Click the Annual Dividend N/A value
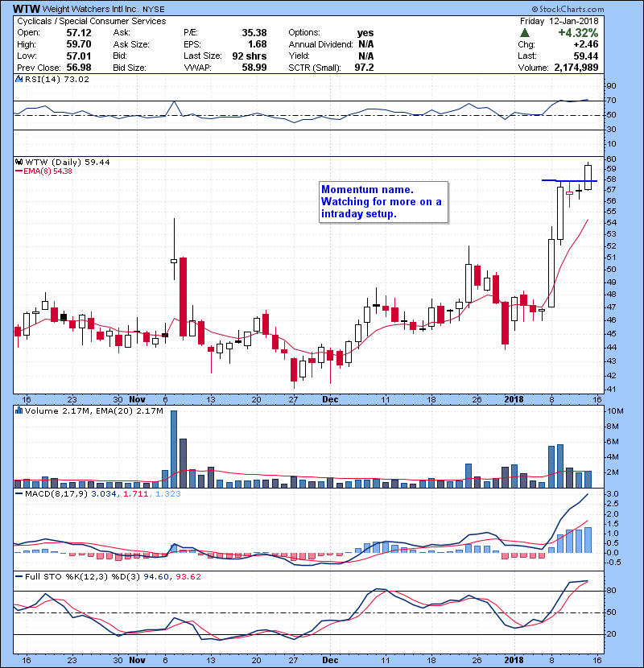Image resolution: width=644 pixels, height=668 pixels. point(365,44)
